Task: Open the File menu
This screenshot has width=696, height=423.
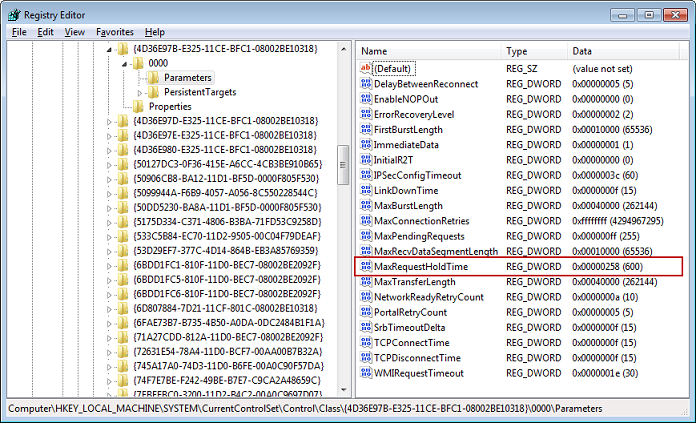Action: [19, 32]
